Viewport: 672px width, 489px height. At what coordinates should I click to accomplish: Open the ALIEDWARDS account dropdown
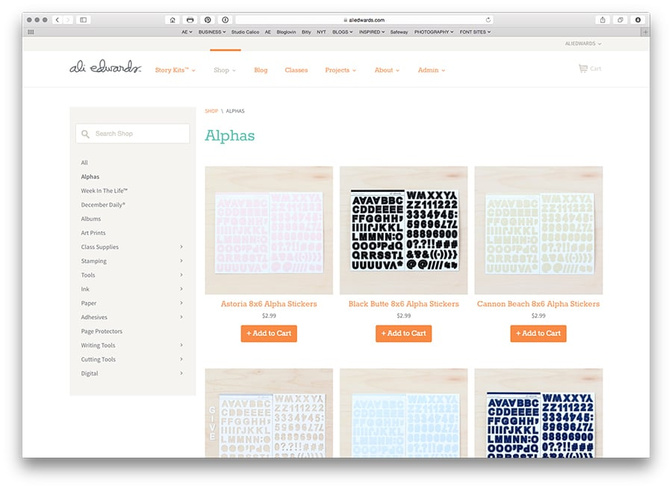point(583,44)
